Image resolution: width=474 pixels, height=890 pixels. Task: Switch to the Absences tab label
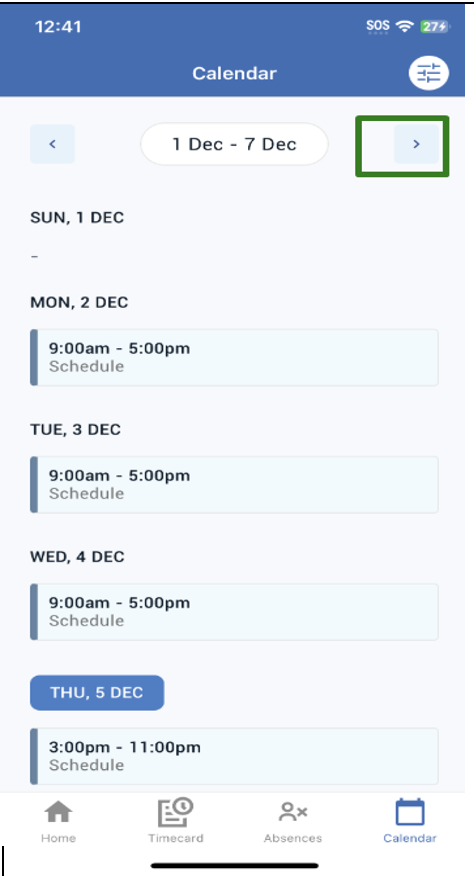(292, 838)
